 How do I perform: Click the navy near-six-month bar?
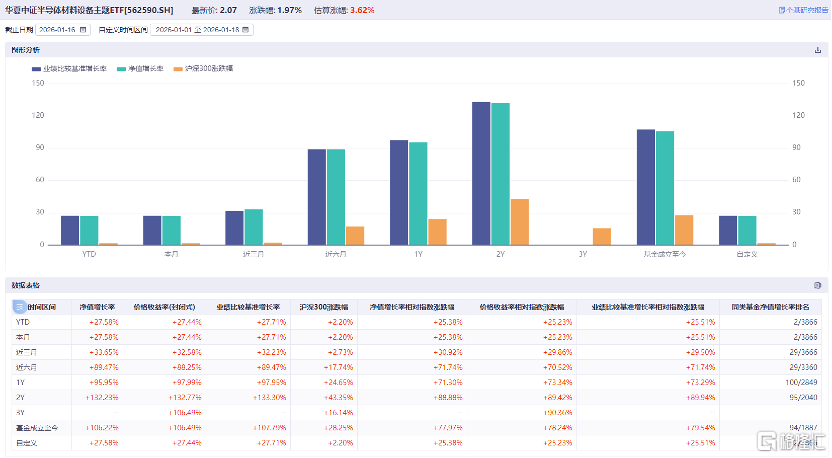pos(317,197)
